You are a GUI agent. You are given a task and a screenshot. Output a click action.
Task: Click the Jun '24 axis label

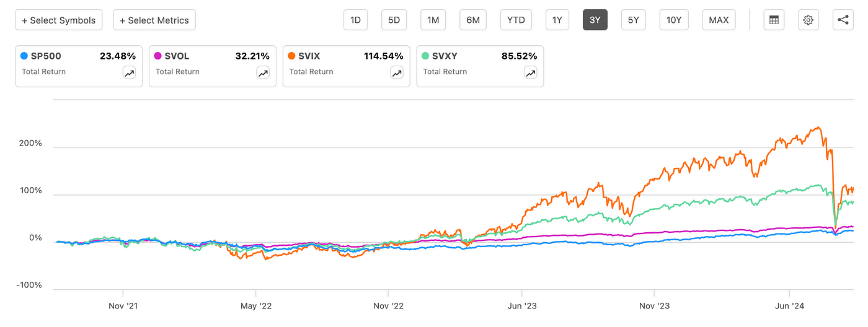[x=789, y=306]
